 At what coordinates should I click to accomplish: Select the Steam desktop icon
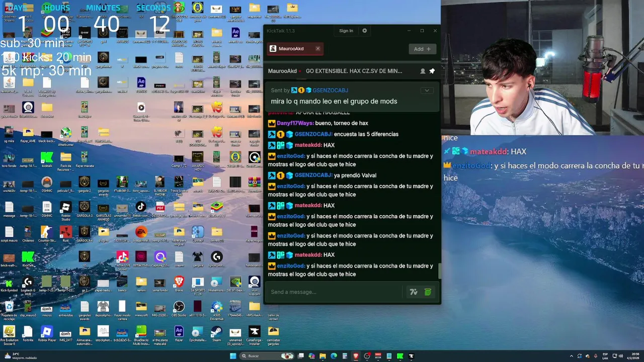point(216,334)
